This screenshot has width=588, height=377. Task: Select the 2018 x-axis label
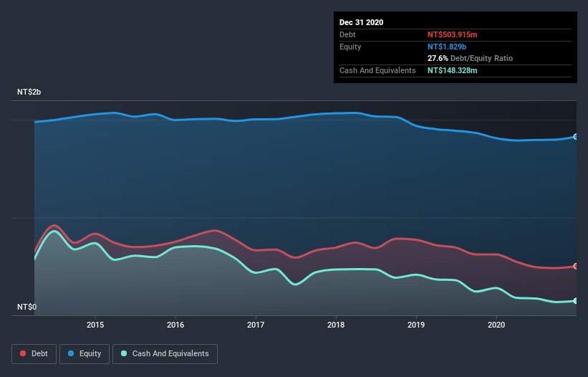pyautogui.click(x=336, y=325)
